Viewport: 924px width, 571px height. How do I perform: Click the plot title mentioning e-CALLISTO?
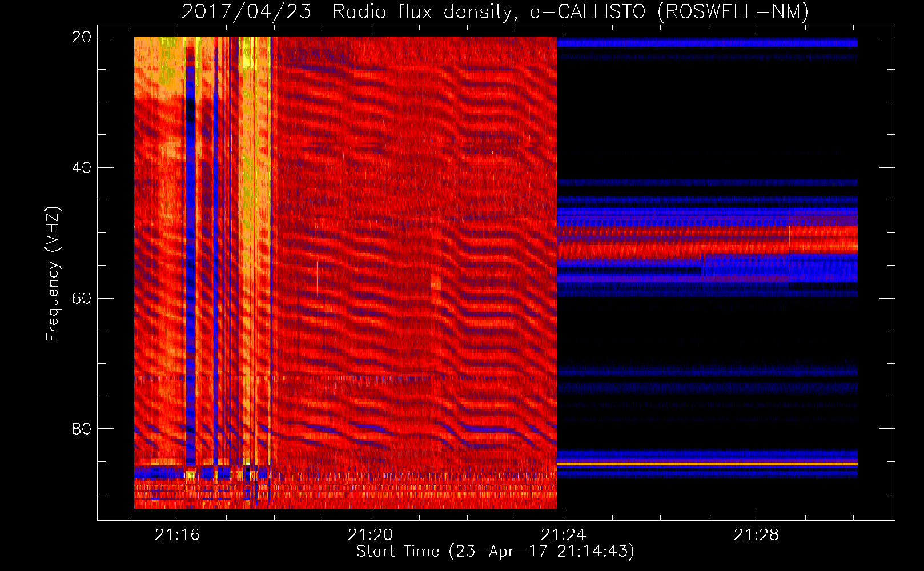[495, 12]
